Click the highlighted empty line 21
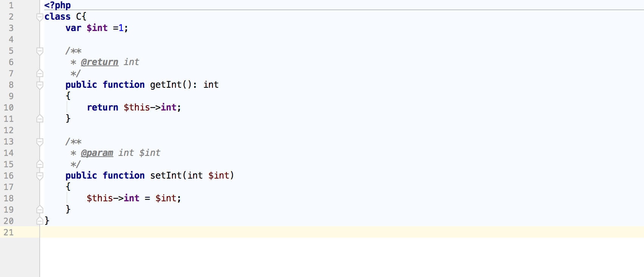 [x=302, y=232]
